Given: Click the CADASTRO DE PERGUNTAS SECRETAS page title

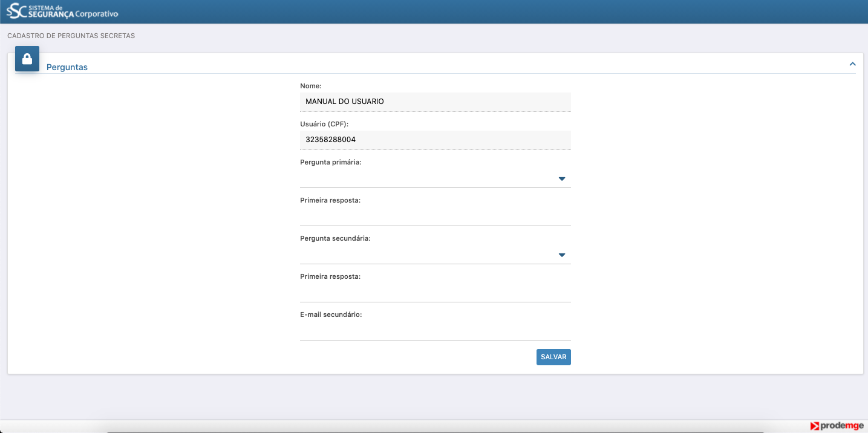Looking at the screenshot, I should coord(71,36).
